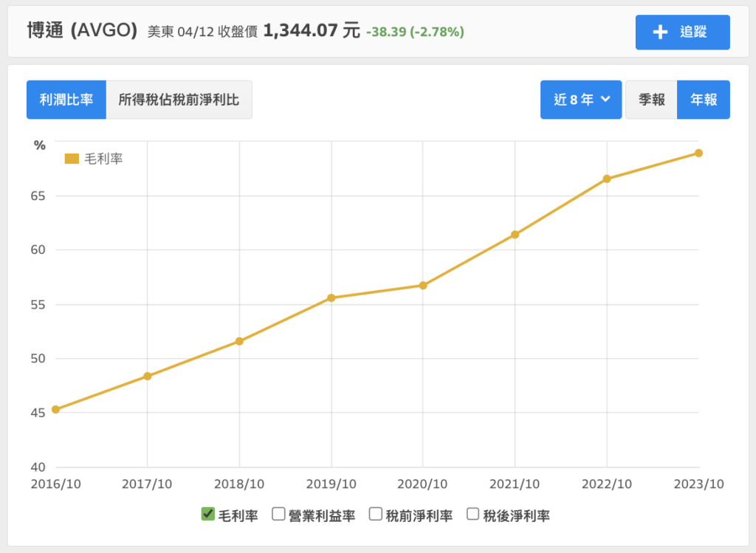Click the 2020/10 x-axis label
The image size is (756, 553).
[x=422, y=484]
